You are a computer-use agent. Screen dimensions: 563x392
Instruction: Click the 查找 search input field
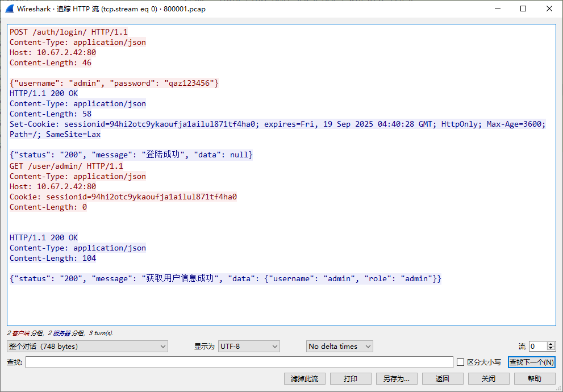239,362
